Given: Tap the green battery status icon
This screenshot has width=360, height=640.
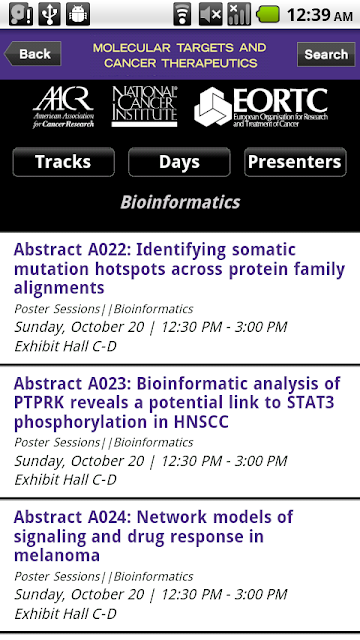Looking at the screenshot, I should click(268, 14).
